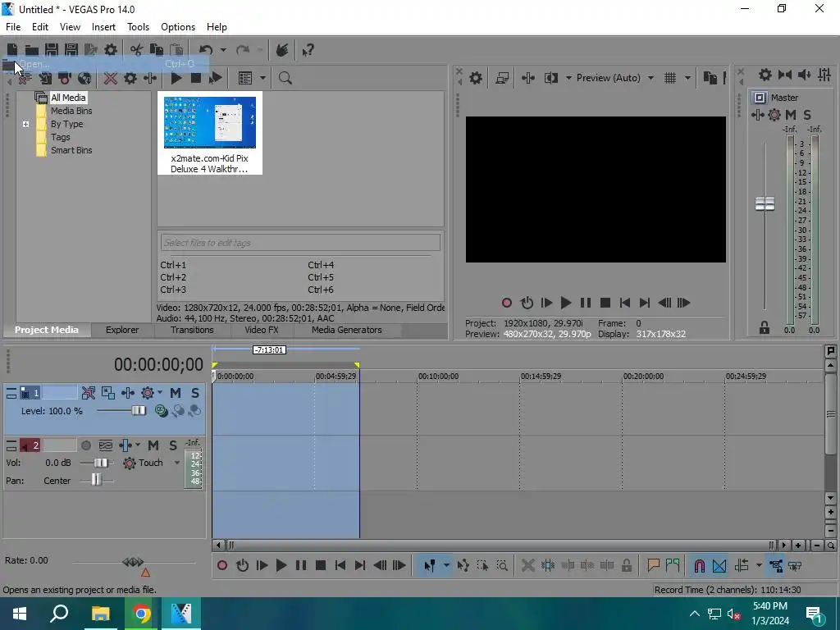Select the Smart Bins folder
The image size is (840, 630).
point(71,151)
